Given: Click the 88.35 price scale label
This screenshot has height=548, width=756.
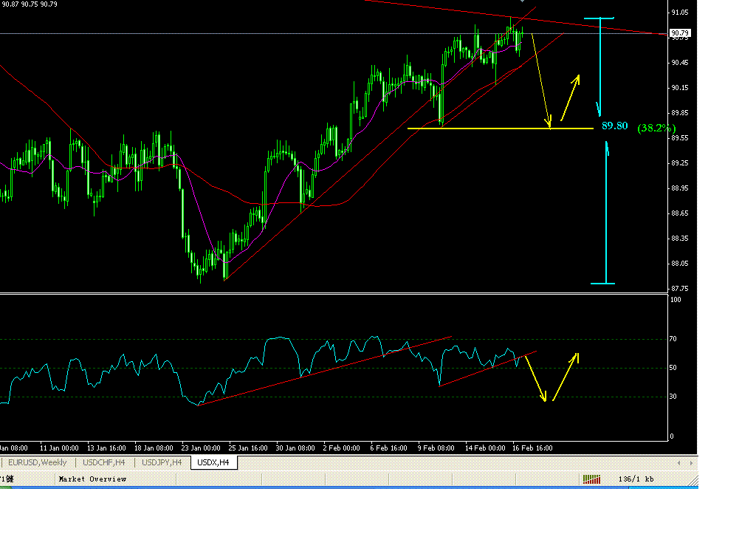Looking at the screenshot, I should click(680, 239).
